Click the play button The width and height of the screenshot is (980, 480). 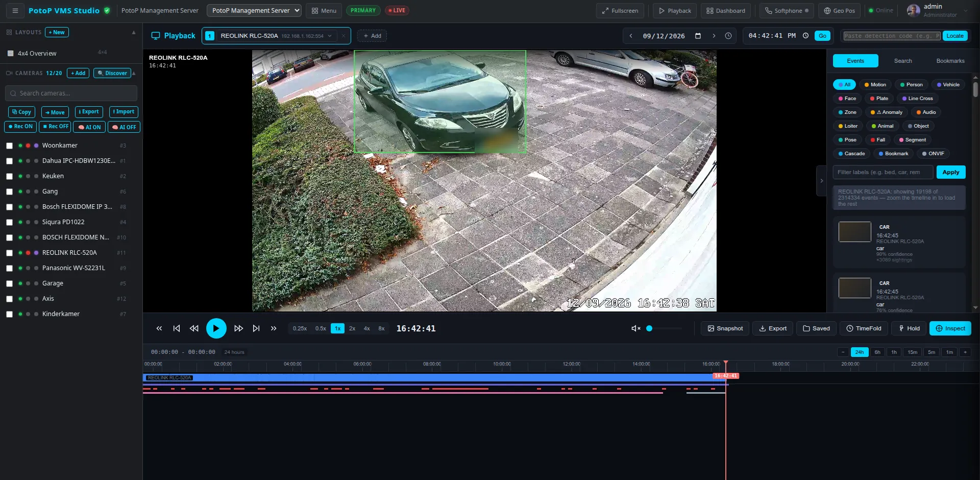[216, 328]
